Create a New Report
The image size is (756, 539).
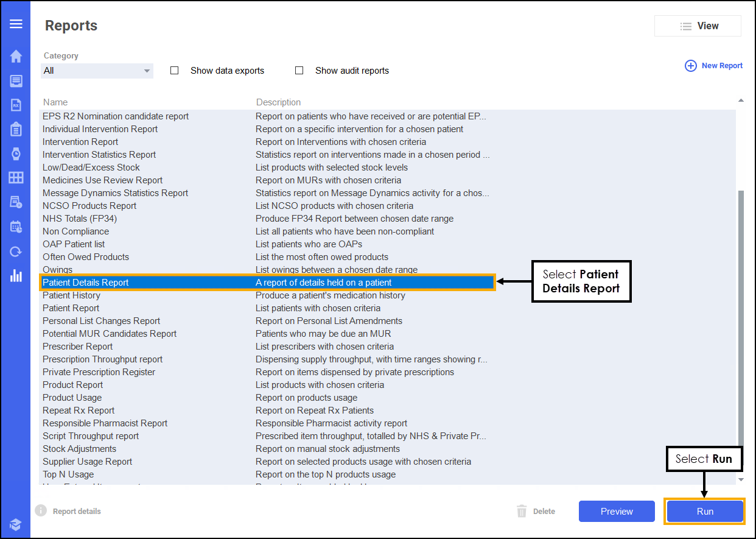click(714, 66)
